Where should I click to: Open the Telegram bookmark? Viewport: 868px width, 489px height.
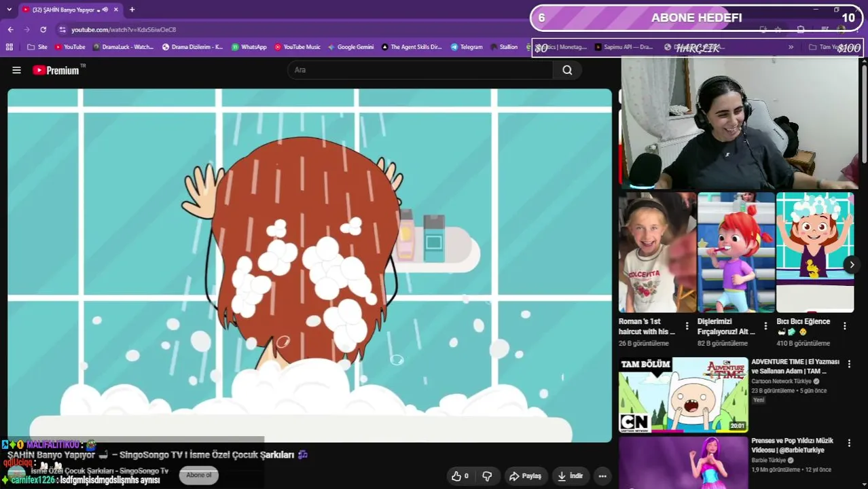click(x=467, y=47)
